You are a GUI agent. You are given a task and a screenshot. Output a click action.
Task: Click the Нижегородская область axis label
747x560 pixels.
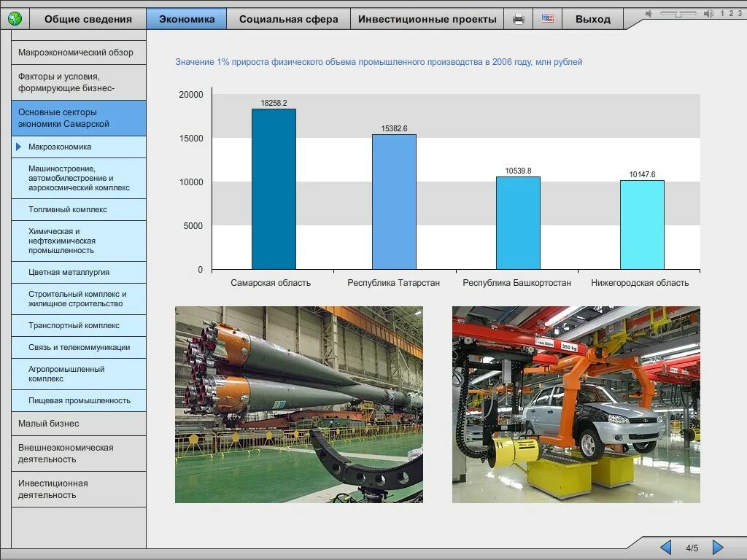coord(640,283)
